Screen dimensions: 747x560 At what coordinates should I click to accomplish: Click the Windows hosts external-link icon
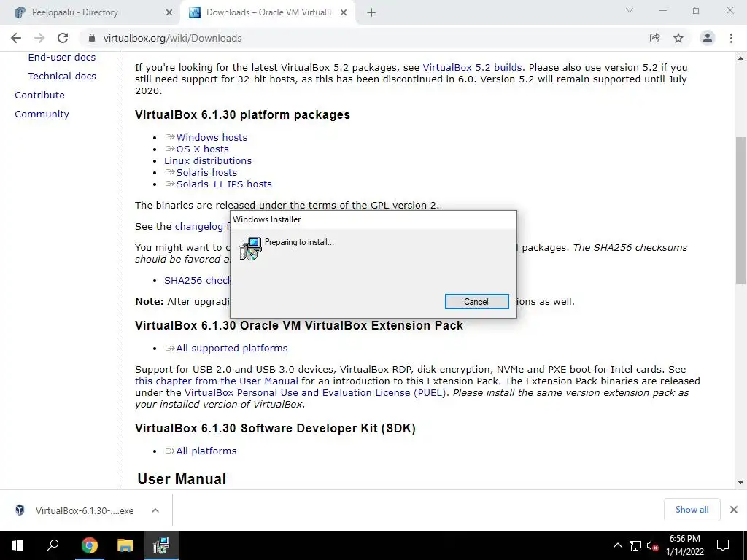[x=170, y=137]
